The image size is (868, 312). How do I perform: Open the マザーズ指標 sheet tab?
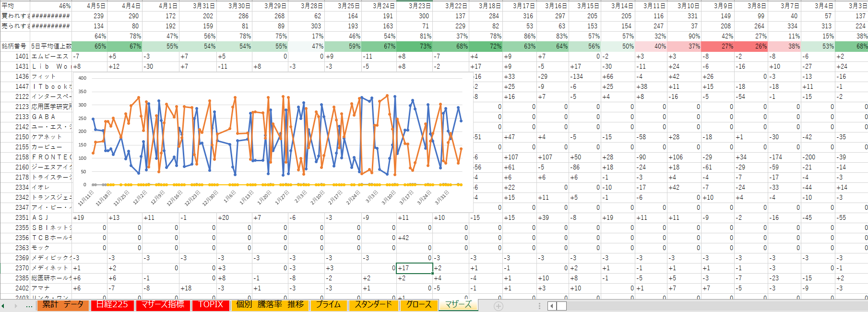(163, 305)
